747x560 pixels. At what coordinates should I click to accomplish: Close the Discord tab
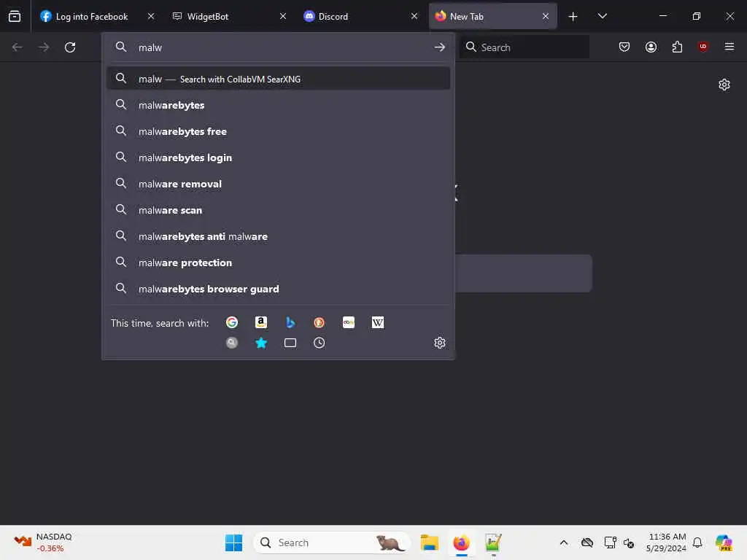(x=414, y=16)
